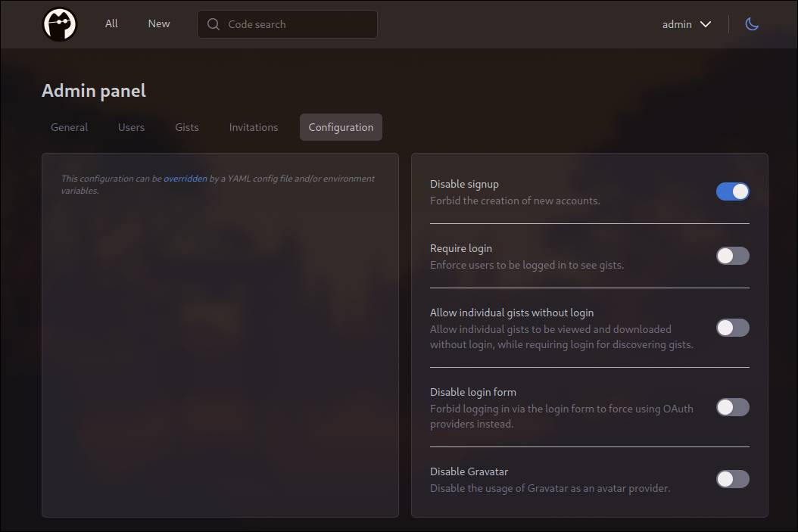Select the Configuration tab
The height and width of the screenshot is (532, 798).
pyautogui.click(x=341, y=127)
